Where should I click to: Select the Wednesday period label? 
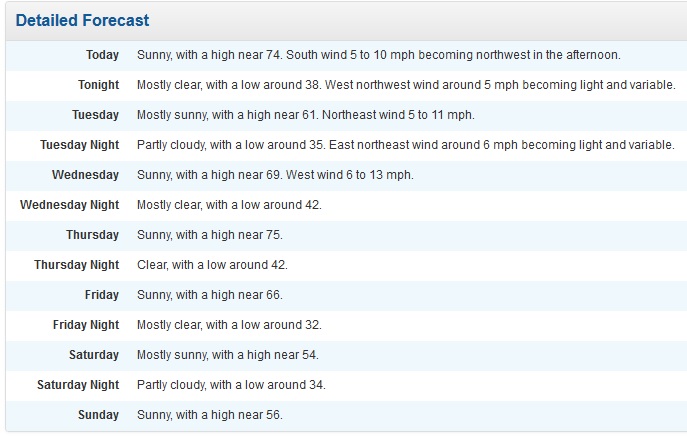click(x=85, y=175)
